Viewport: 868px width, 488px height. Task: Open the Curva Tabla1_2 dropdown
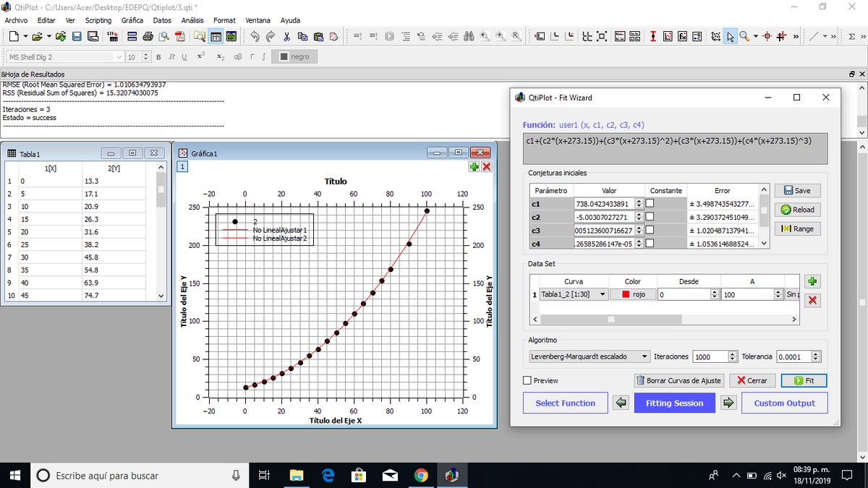pos(574,294)
